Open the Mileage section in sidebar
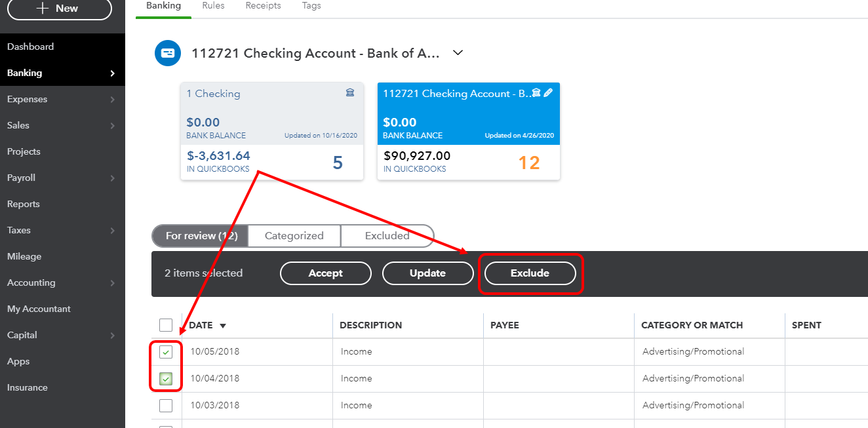868x428 pixels. coord(24,256)
